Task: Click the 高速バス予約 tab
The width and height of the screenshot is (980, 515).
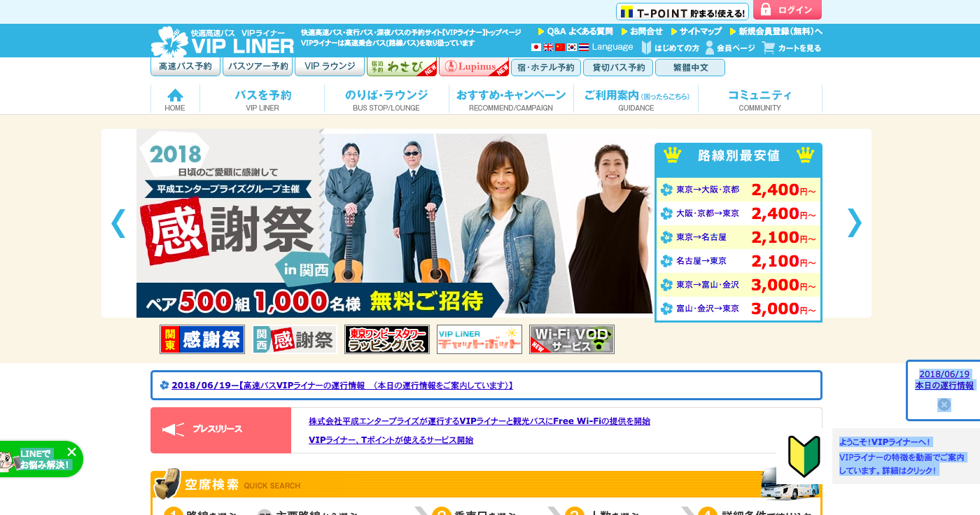Action: [185, 67]
